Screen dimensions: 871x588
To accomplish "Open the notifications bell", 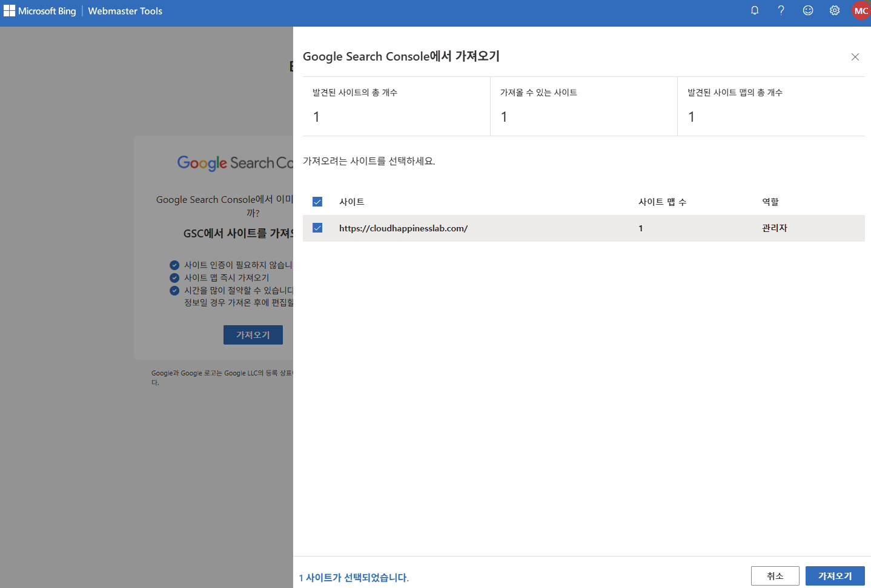I will pos(755,10).
